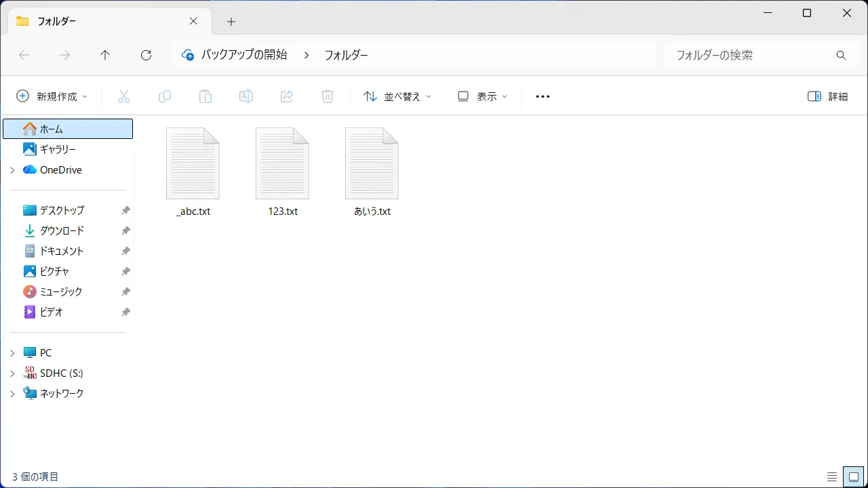
Task: Click バックアップの開始 in address bar
Action: [244, 55]
